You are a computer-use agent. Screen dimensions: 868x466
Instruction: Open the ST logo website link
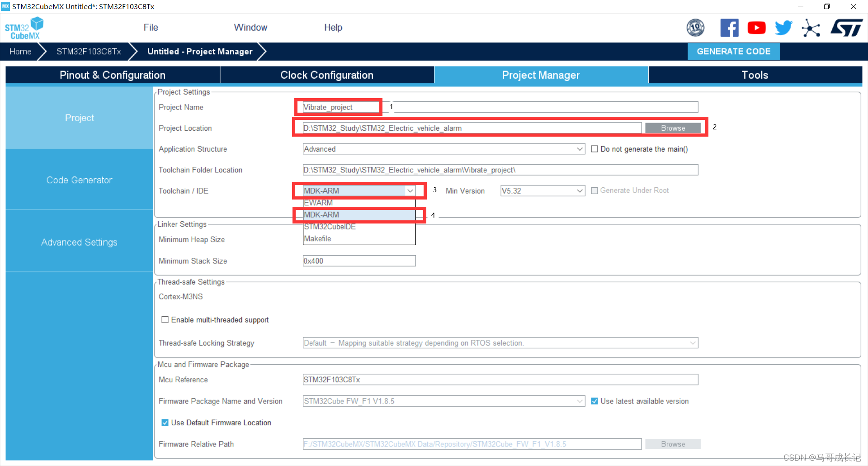[x=846, y=28]
